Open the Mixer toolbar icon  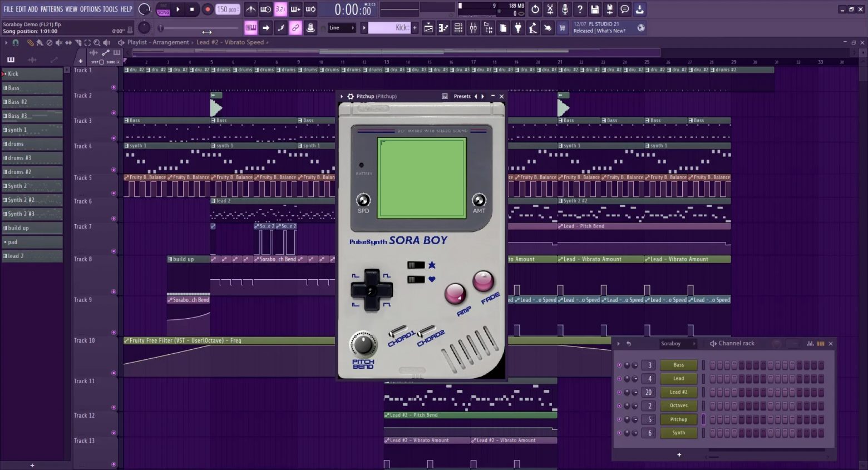[x=474, y=28]
